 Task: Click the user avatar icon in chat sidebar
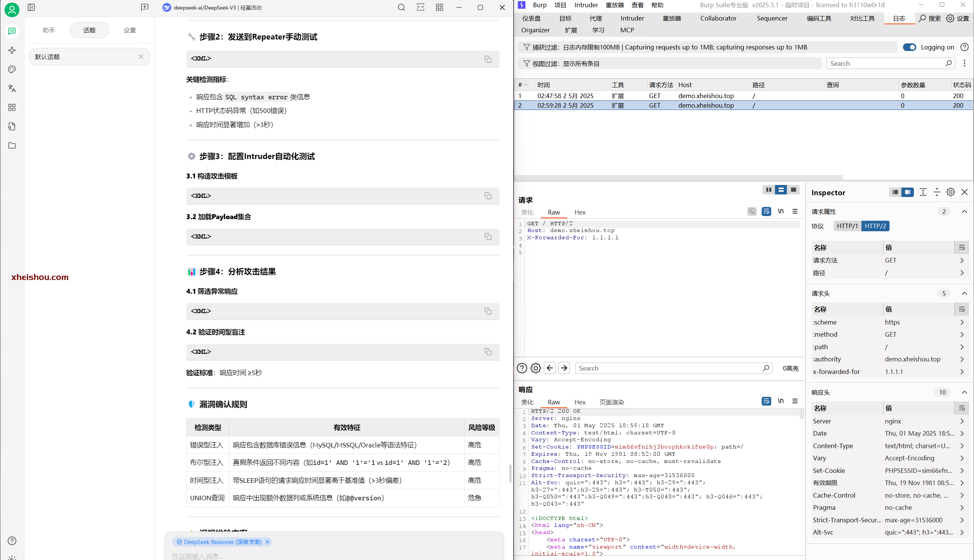point(12,9)
